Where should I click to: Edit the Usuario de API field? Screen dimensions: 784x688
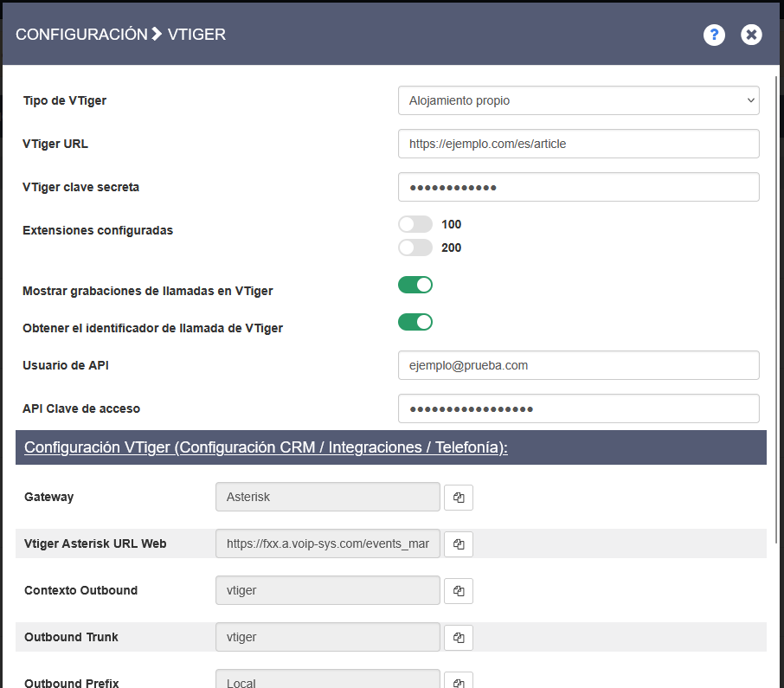coord(578,365)
